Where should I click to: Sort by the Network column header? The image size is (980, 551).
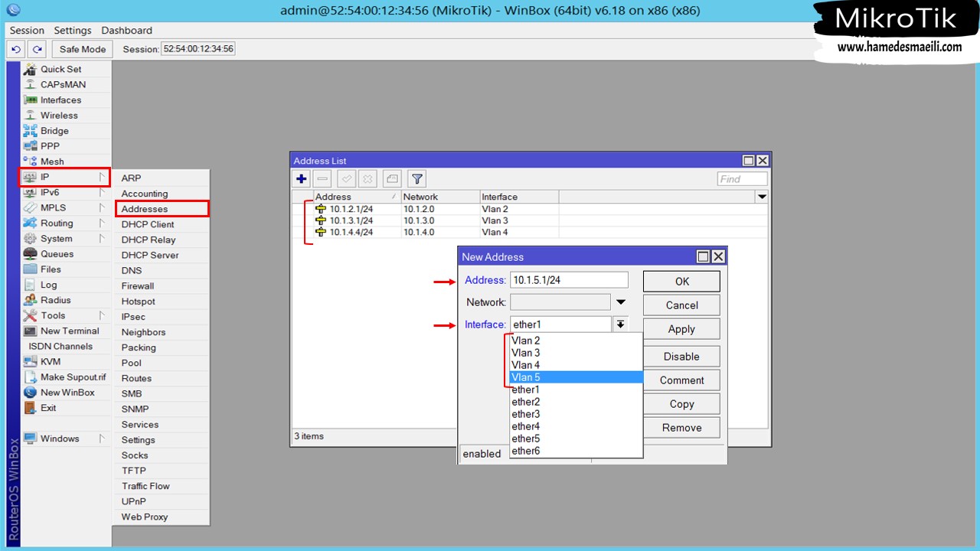point(441,197)
